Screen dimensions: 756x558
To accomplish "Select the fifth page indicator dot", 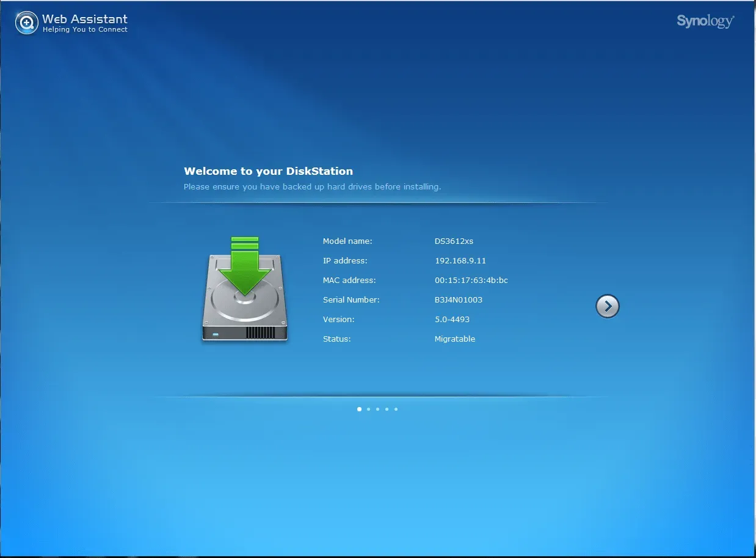I will [396, 409].
